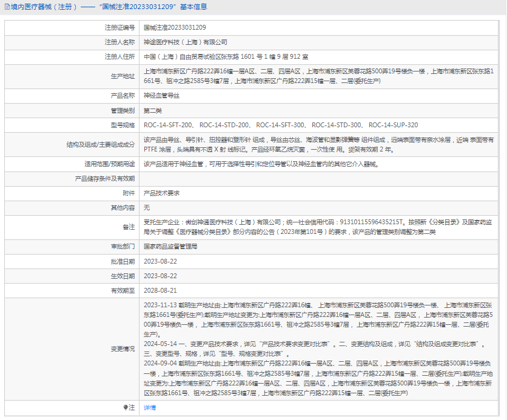Click the bulb icon beside 注
This screenshot has height=420, width=507.
126,407
